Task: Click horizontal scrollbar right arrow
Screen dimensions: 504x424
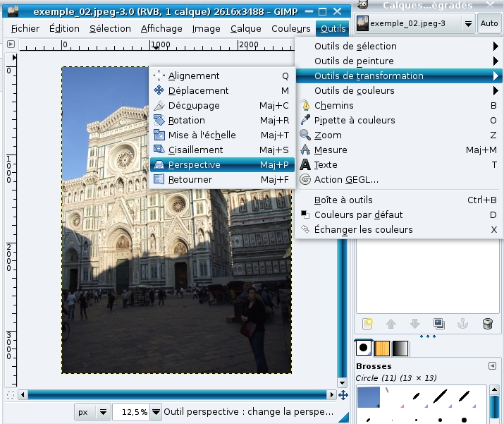Action: click(331, 394)
